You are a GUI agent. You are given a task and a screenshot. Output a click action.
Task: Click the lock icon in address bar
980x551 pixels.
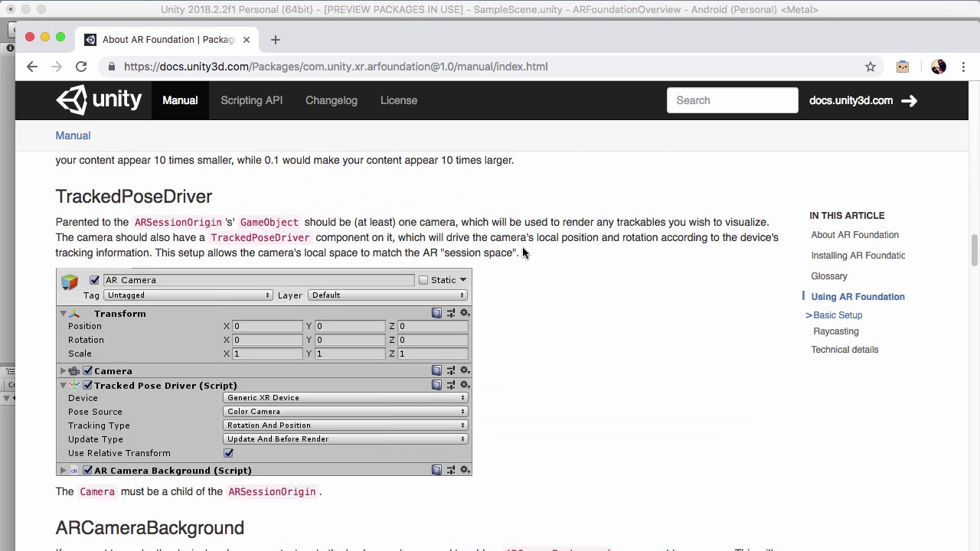112,67
